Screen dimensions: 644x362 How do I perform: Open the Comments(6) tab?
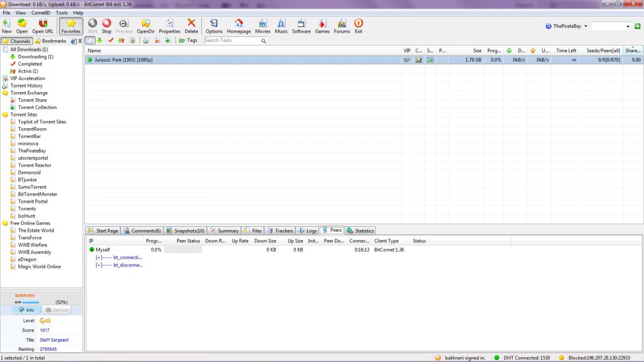point(142,231)
